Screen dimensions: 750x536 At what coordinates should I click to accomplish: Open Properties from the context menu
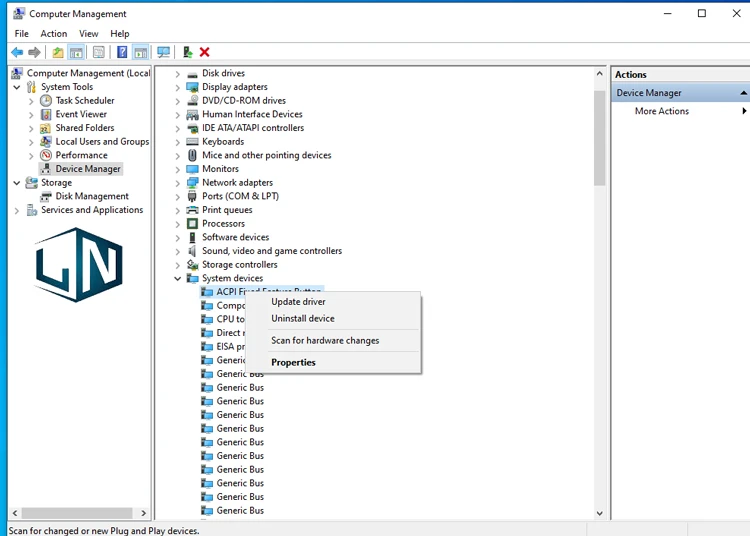tap(293, 363)
